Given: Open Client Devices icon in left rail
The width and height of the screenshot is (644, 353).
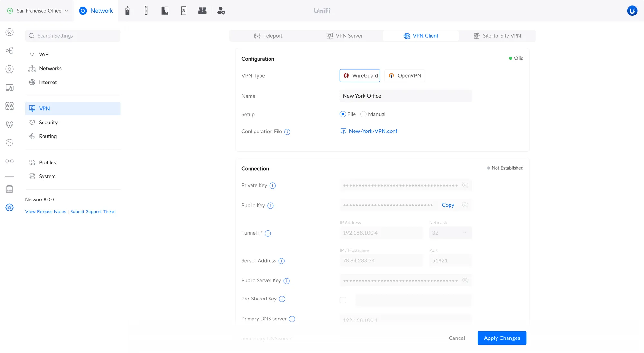Looking at the screenshot, I should click(x=10, y=87).
